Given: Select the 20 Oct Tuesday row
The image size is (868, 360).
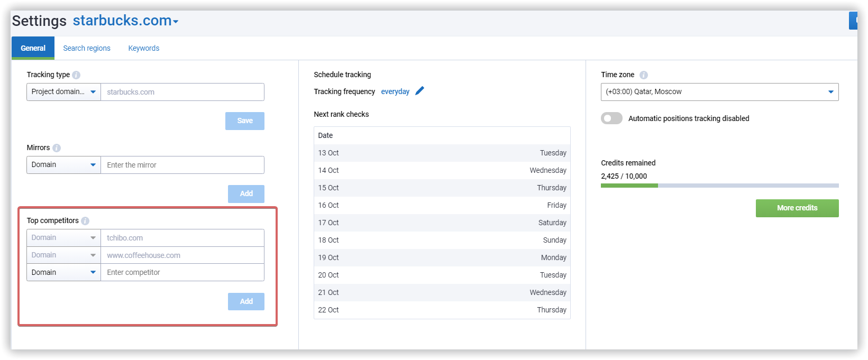Looking at the screenshot, I should coord(442,275).
